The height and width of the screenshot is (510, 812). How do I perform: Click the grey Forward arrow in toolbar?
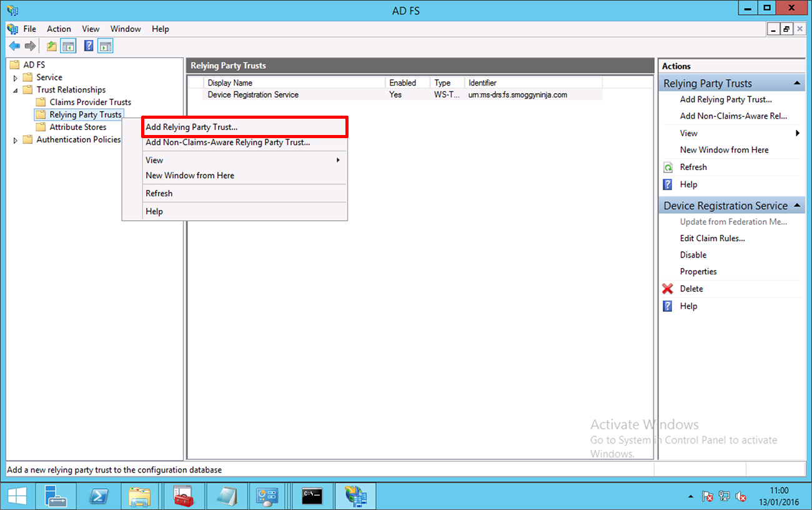coord(30,46)
